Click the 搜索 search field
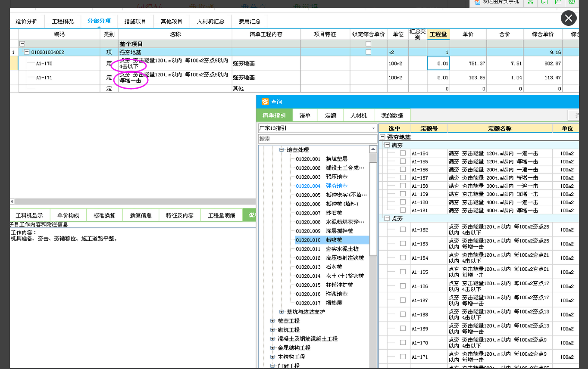 (317, 139)
